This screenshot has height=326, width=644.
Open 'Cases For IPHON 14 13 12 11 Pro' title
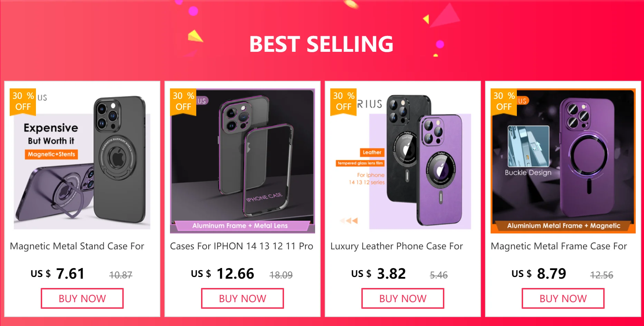[x=241, y=246]
